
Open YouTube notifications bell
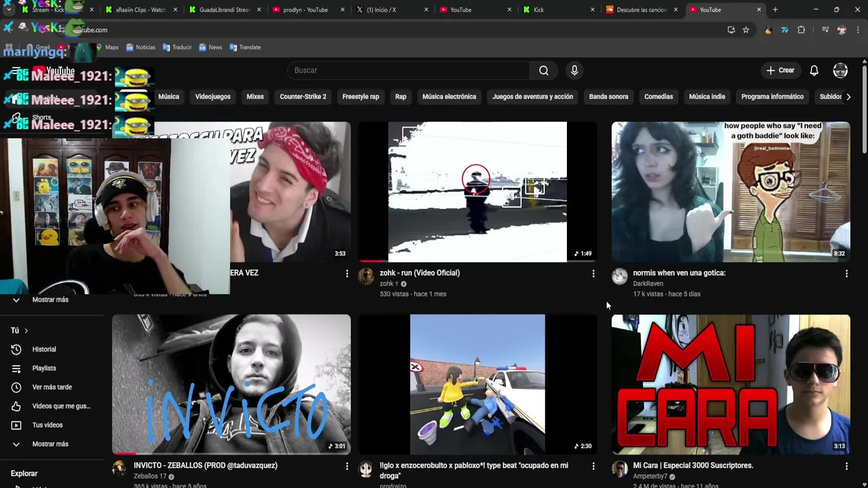[x=814, y=70]
